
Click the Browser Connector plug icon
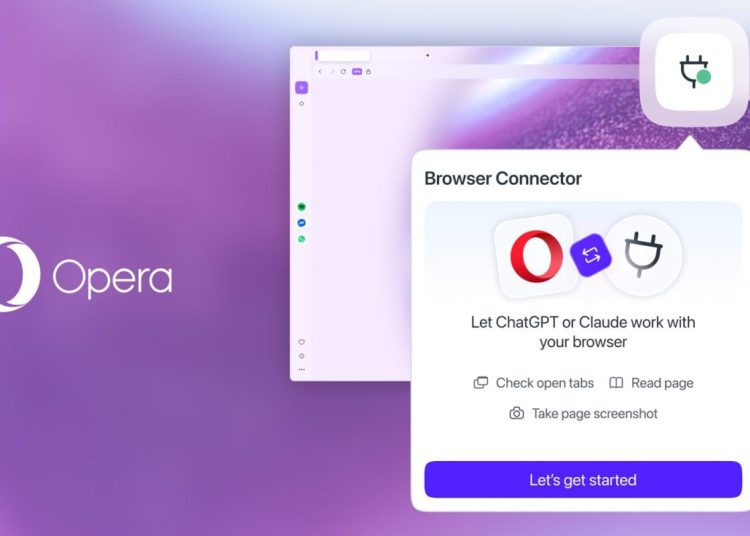pyautogui.click(x=694, y=72)
